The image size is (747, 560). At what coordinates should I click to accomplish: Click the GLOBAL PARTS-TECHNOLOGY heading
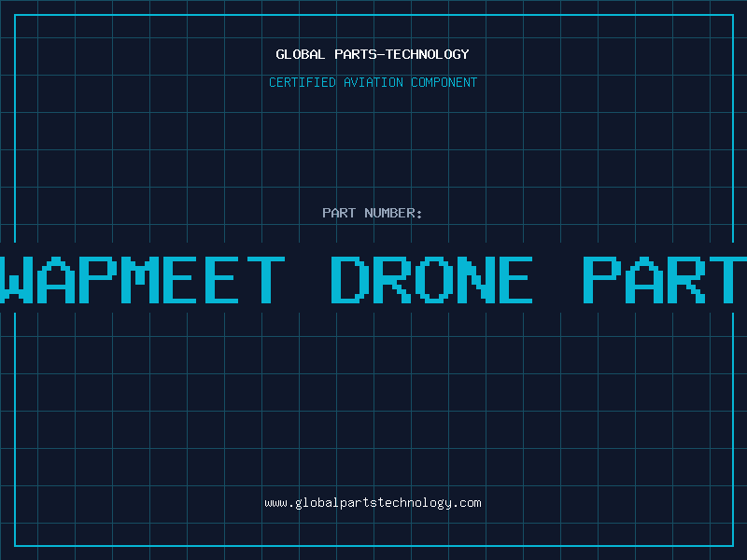point(373,54)
